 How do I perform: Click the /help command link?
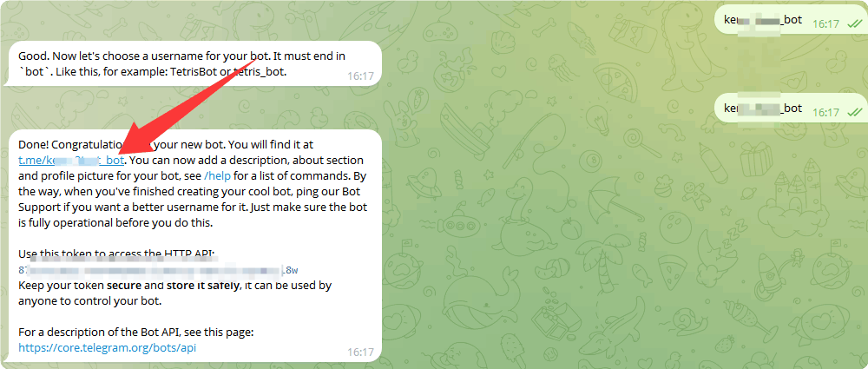click(217, 176)
